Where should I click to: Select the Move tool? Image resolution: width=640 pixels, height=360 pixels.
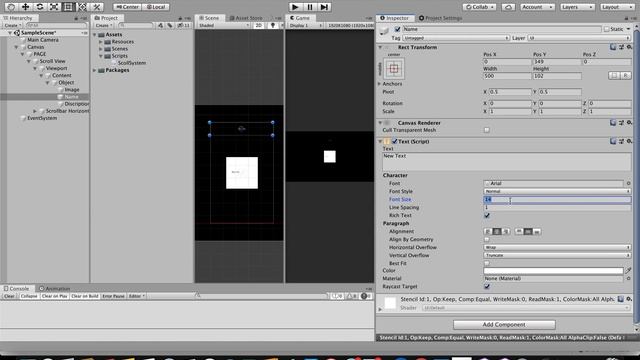point(25,7)
